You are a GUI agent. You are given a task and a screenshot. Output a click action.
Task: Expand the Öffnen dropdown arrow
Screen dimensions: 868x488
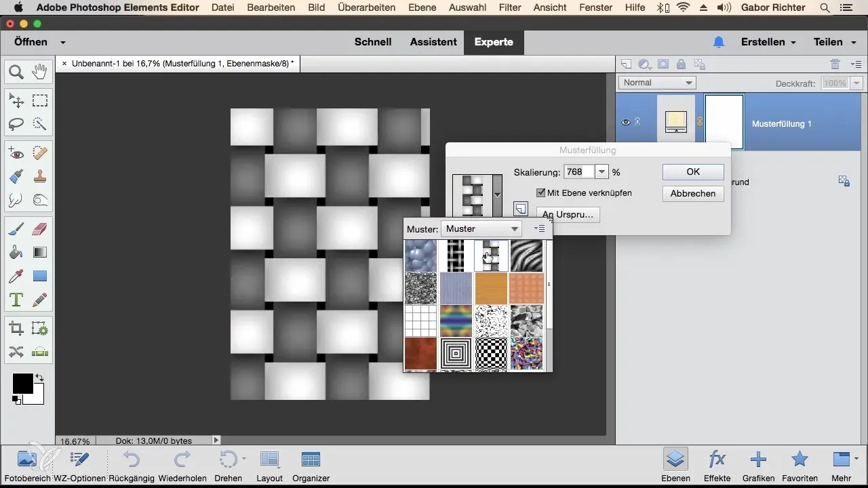tap(62, 42)
